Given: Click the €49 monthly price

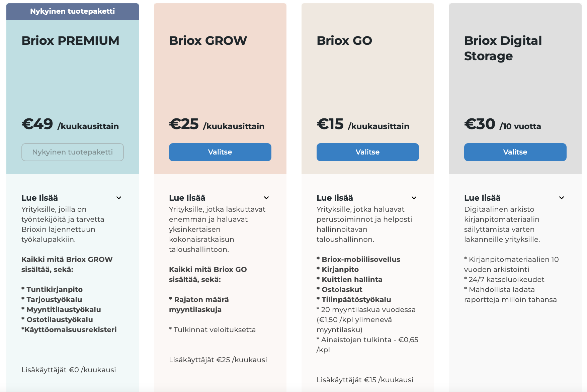Looking at the screenshot, I should [70, 124].
